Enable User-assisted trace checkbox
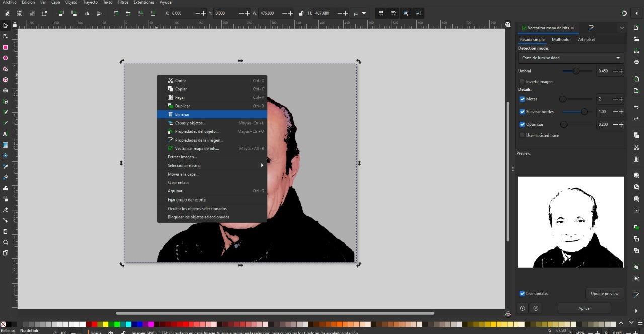Viewport: 644px width, 334px height. [522, 135]
